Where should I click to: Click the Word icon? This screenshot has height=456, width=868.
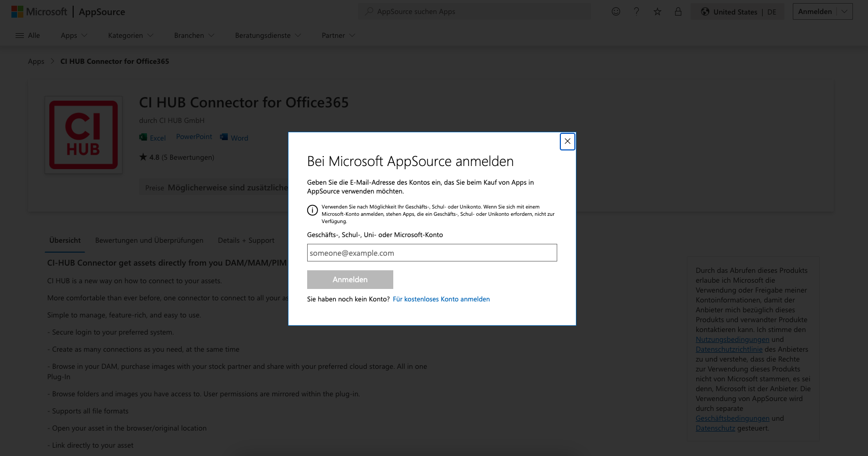click(224, 137)
